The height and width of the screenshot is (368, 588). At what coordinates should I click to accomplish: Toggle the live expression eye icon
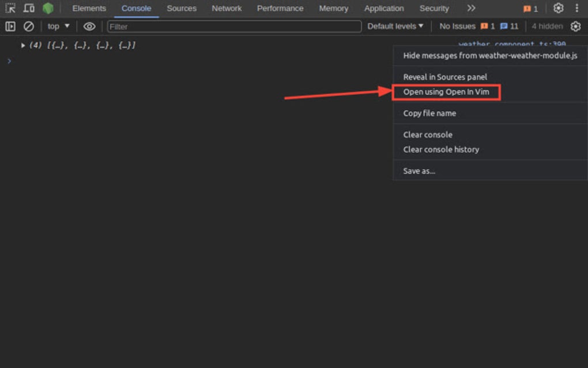(89, 27)
